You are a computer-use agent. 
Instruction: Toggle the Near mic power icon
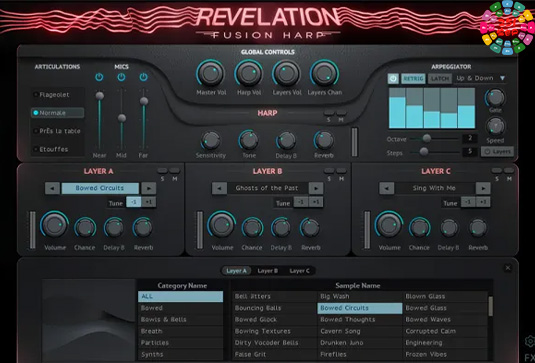click(x=99, y=77)
